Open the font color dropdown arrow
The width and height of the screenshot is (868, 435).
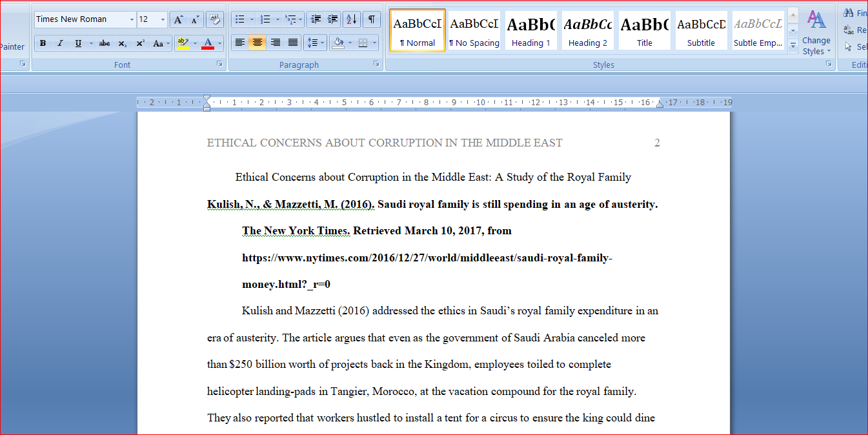[x=220, y=43]
